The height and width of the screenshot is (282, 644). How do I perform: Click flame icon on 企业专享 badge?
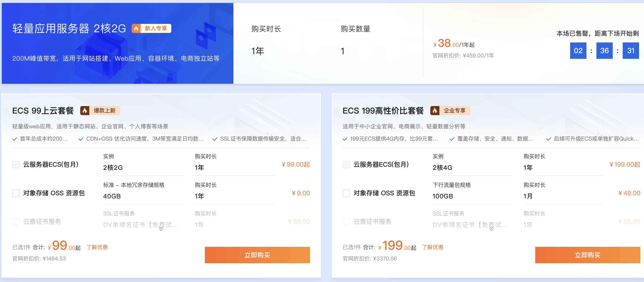click(435, 110)
